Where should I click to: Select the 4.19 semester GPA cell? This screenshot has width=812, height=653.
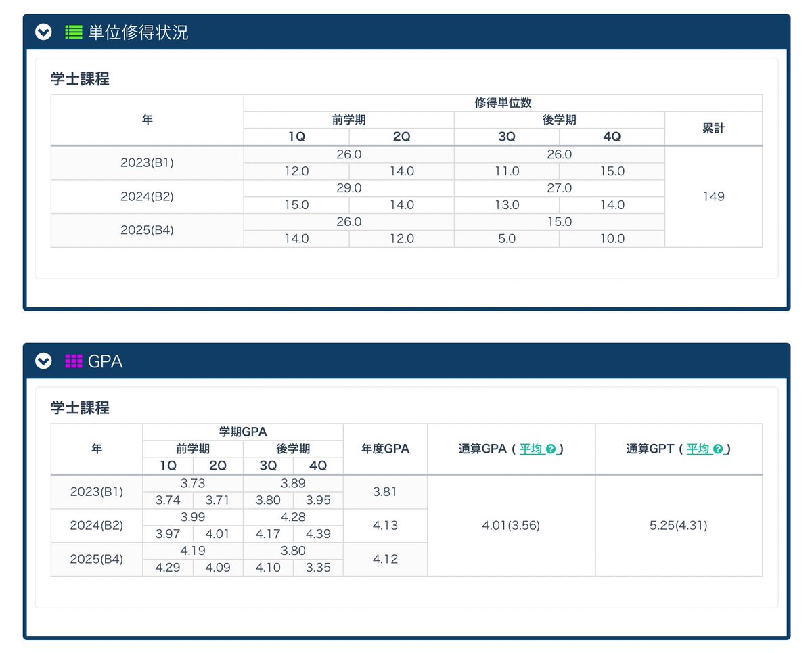193,551
